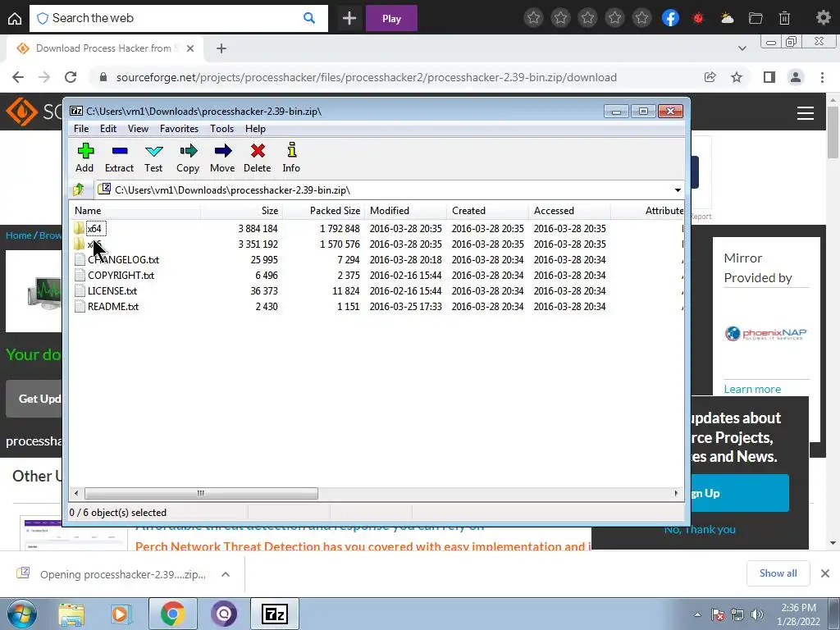Viewport: 840px width, 630px height.
Task: Open the SourceForge hamburger menu
Action: point(806,113)
